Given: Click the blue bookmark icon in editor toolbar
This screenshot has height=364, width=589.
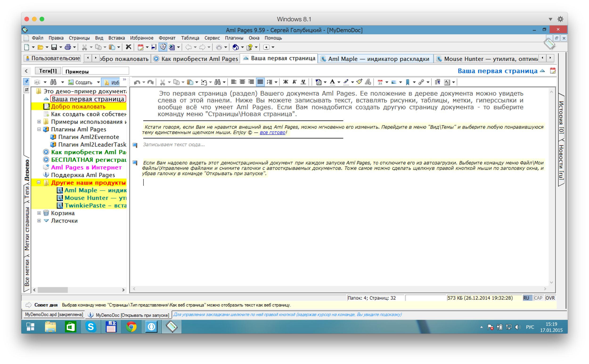Looking at the screenshot, I should [407, 82].
